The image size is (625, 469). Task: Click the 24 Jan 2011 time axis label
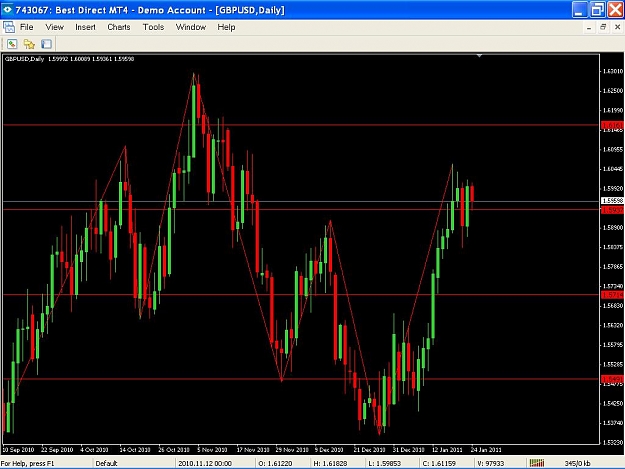pyautogui.click(x=486, y=449)
